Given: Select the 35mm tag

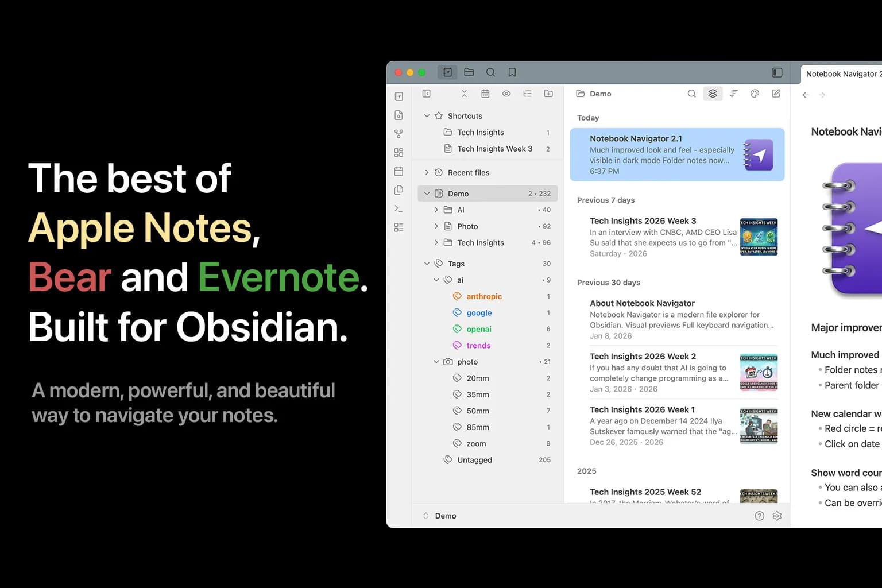Looking at the screenshot, I should (488, 394).
